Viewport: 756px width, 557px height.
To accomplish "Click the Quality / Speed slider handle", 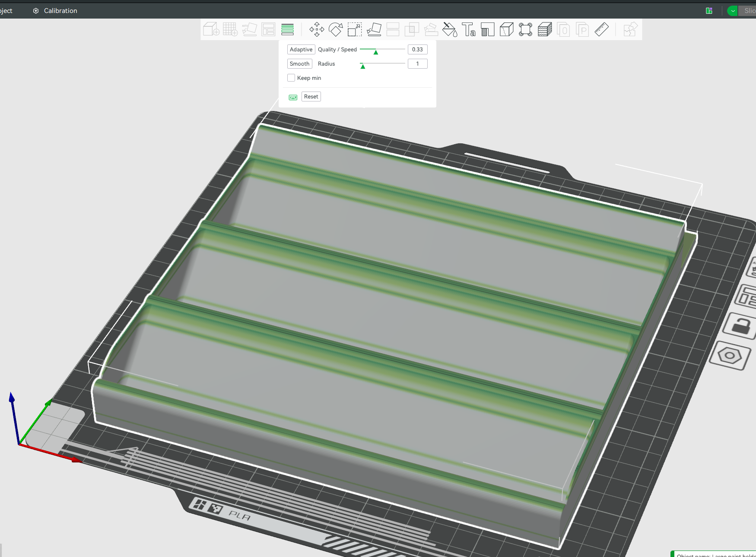I will click(376, 52).
